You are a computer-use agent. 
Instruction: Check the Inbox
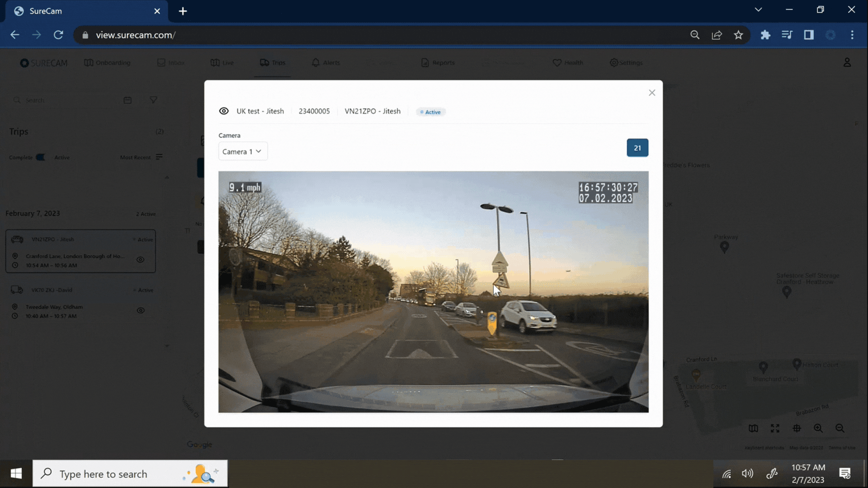click(170, 63)
